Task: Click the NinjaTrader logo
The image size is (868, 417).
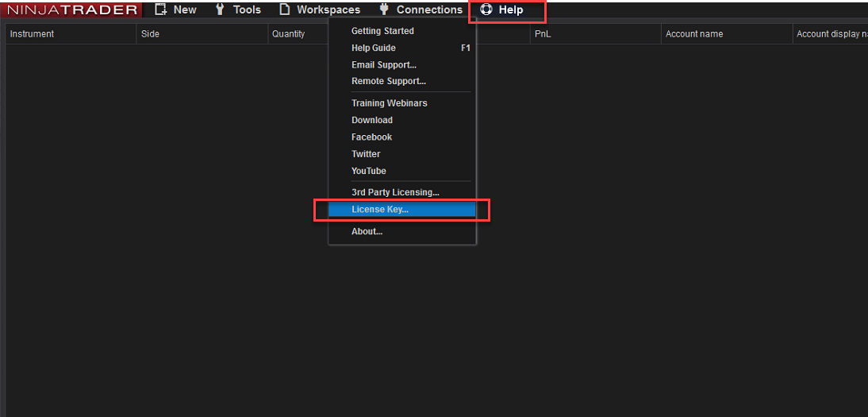Action: (x=72, y=10)
